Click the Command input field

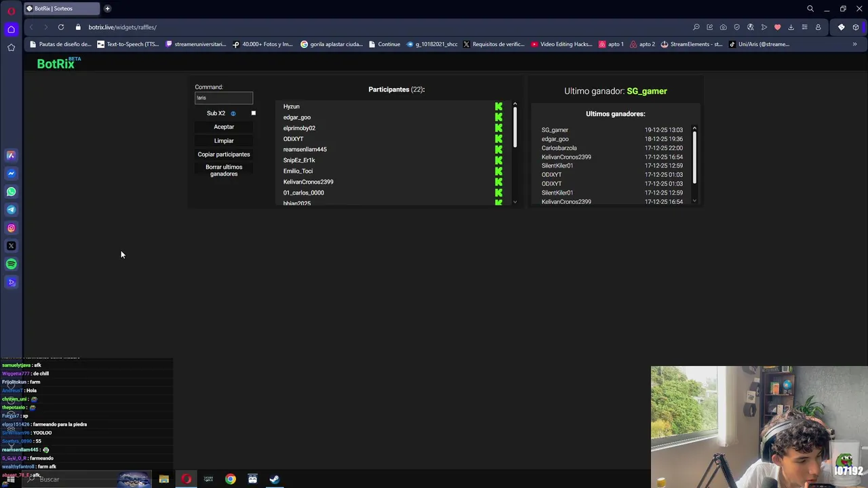[224, 98]
